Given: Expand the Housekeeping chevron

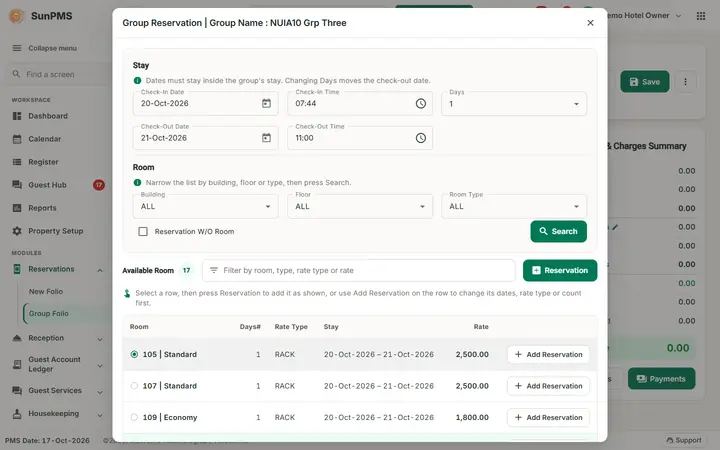Looking at the screenshot, I should pyautogui.click(x=100, y=415).
